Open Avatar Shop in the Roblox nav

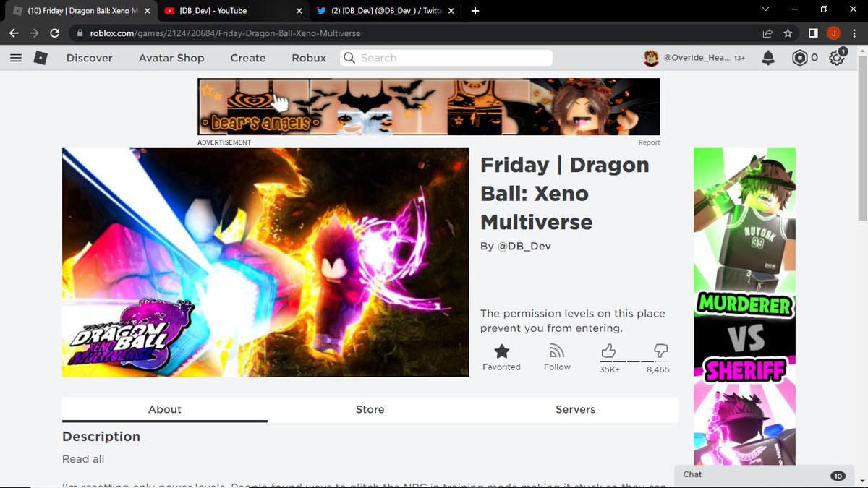(x=171, y=58)
